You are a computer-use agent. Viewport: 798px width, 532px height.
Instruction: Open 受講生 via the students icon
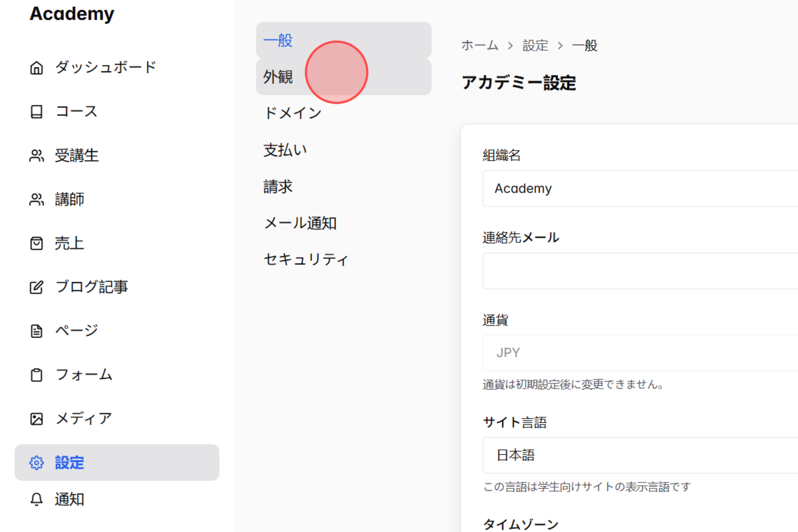pos(36,156)
